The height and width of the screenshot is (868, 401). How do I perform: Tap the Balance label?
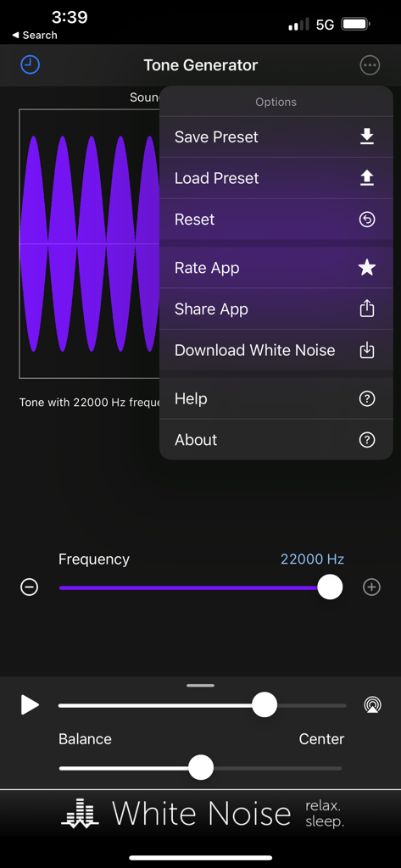[x=86, y=739]
